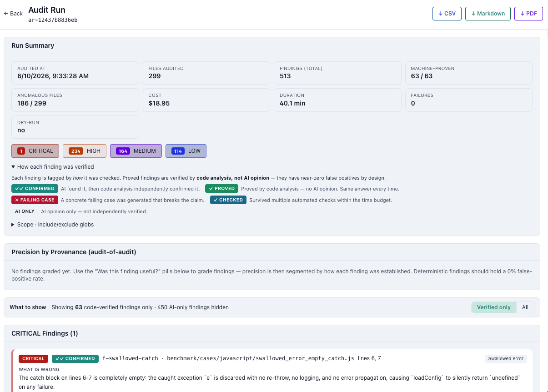Click the 'Swallowed error' tag
Image resolution: width=548 pixels, height=392 pixels.
click(x=506, y=359)
